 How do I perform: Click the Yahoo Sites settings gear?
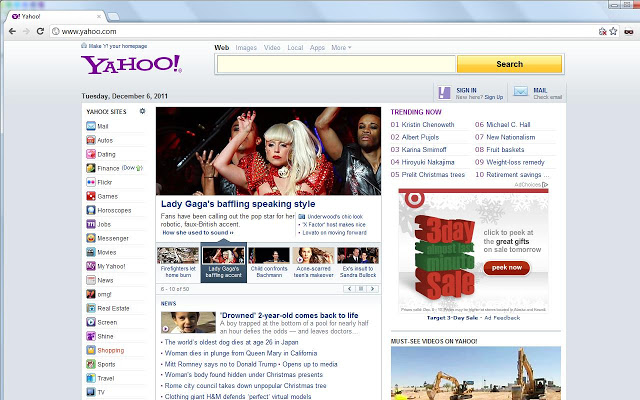142,111
